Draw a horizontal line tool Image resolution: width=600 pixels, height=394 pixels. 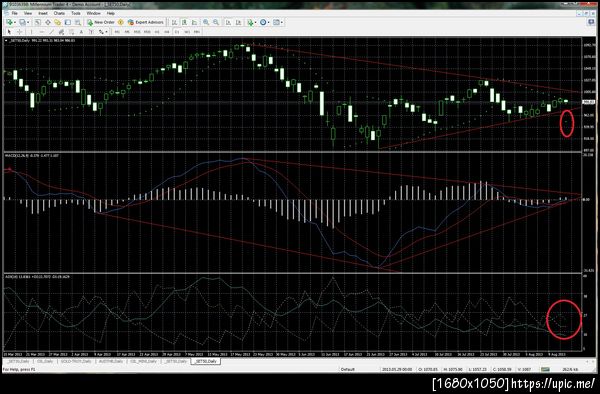pos(42,32)
